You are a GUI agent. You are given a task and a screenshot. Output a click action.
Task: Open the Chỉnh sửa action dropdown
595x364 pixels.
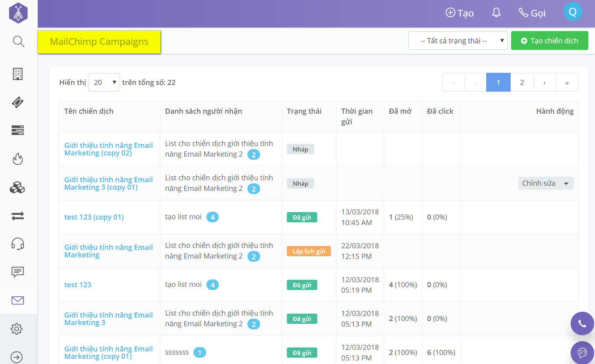pyautogui.click(x=546, y=183)
